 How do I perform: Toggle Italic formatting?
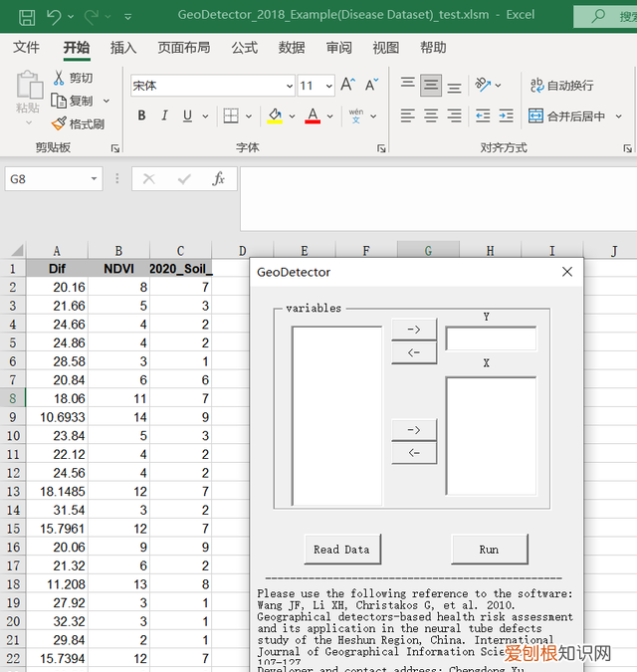164,116
